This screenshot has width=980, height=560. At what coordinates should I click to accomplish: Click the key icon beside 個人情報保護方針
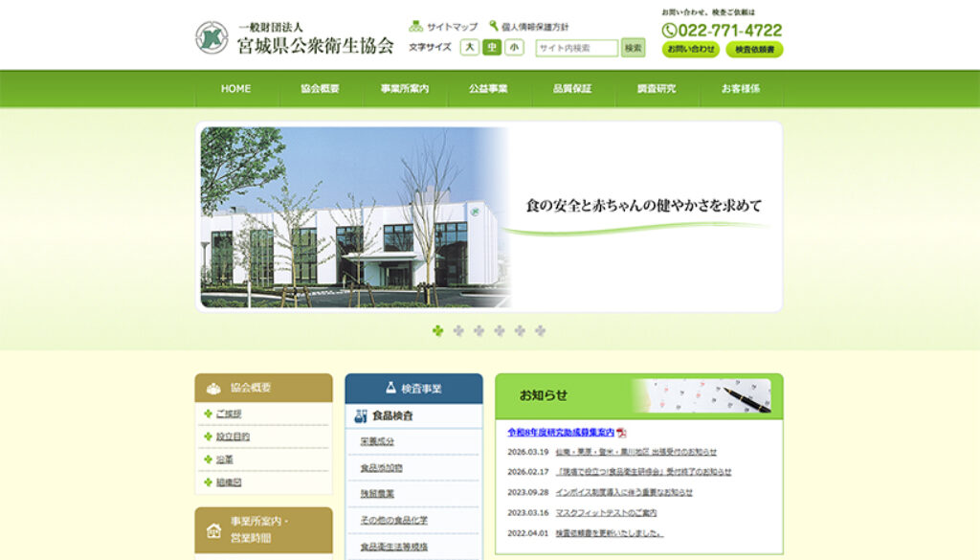pyautogui.click(x=492, y=24)
